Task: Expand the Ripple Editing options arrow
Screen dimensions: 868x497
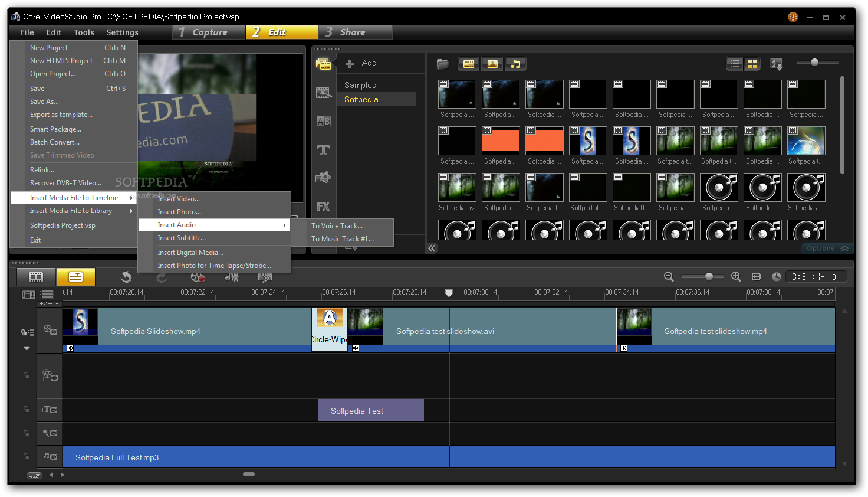Action: click(27, 348)
